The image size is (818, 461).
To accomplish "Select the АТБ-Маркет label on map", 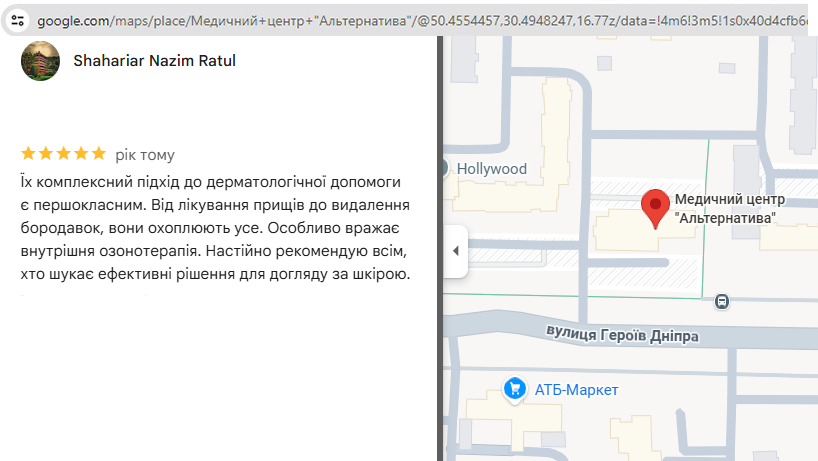I will coord(576,389).
